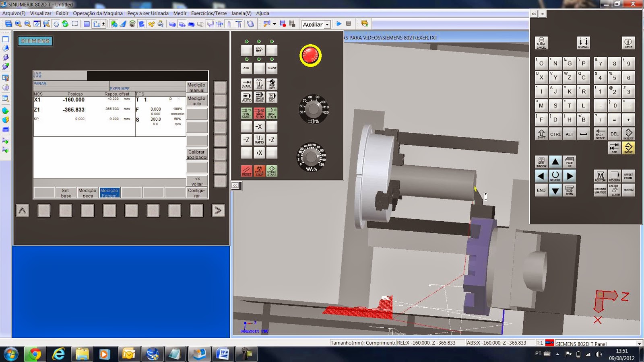Click the spindle speed override dial

pyautogui.click(x=314, y=109)
